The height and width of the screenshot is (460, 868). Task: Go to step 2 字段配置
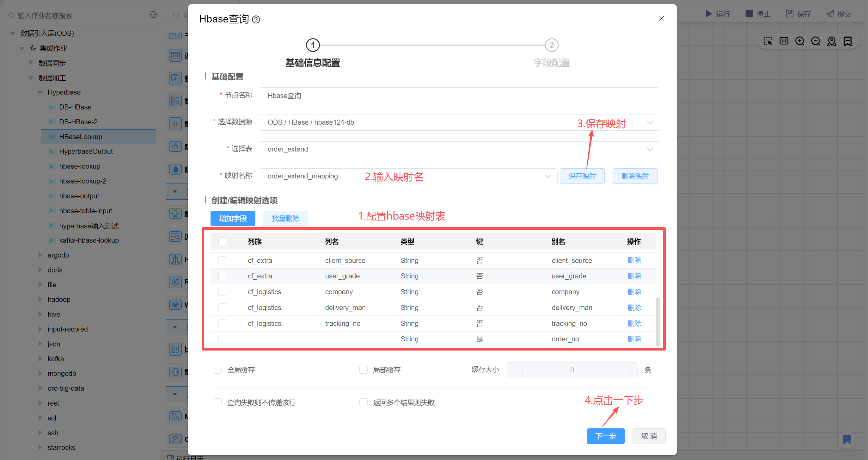(x=552, y=45)
